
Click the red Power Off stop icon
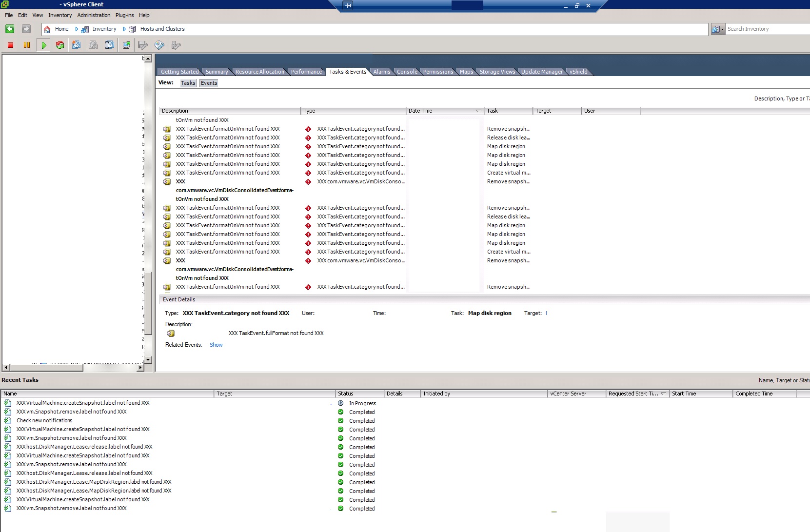coord(10,45)
